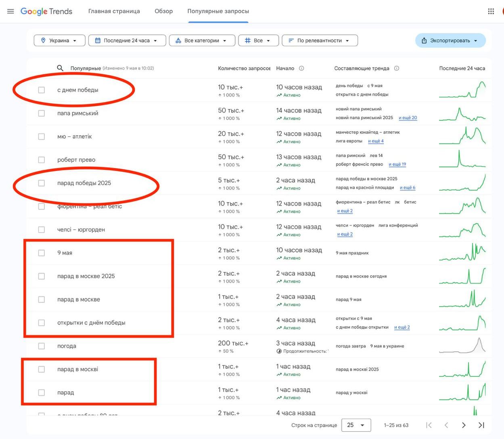Open the Google apps grid
The width and height of the screenshot is (504, 439).
(x=491, y=11)
